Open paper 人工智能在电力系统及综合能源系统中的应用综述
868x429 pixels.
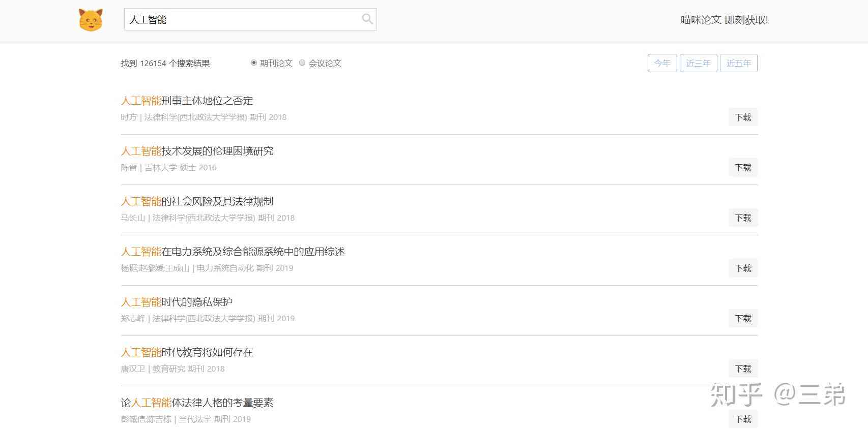[x=233, y=252]
